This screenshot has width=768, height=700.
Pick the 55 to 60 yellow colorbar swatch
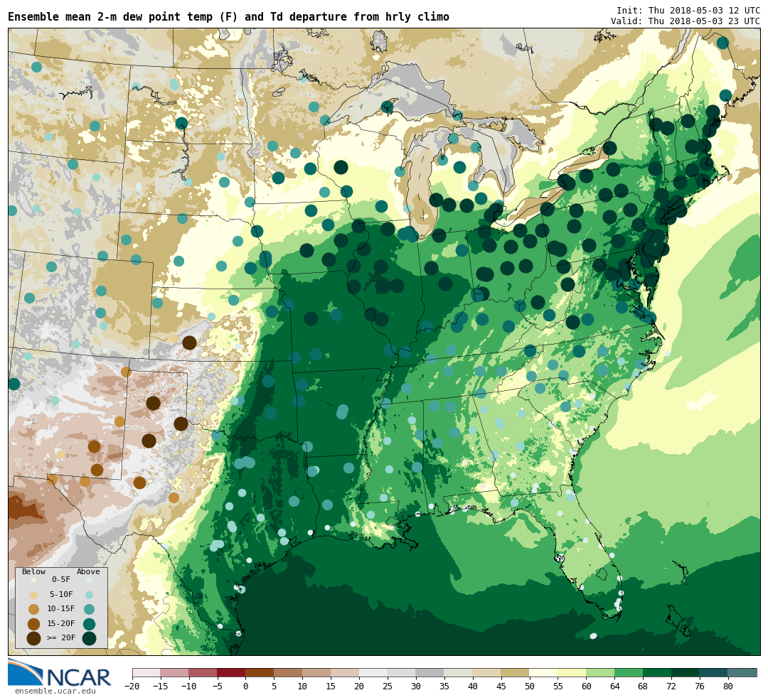pos(572,673)
